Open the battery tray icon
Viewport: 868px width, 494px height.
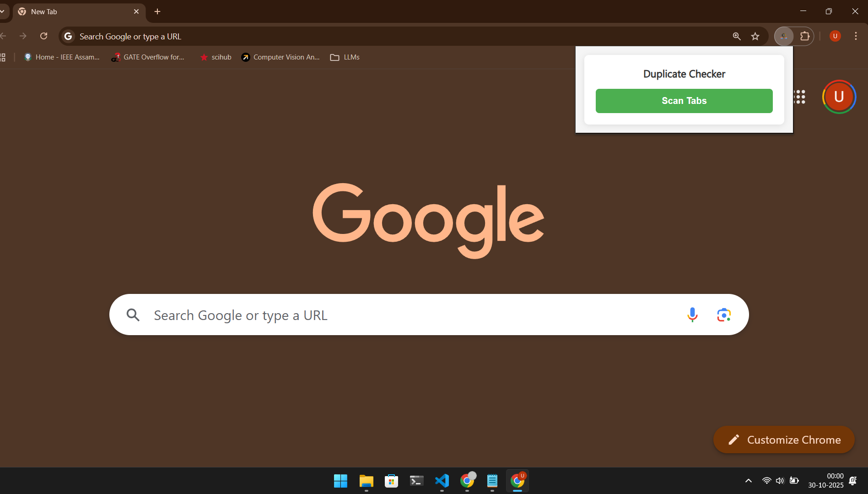point(794,481)
